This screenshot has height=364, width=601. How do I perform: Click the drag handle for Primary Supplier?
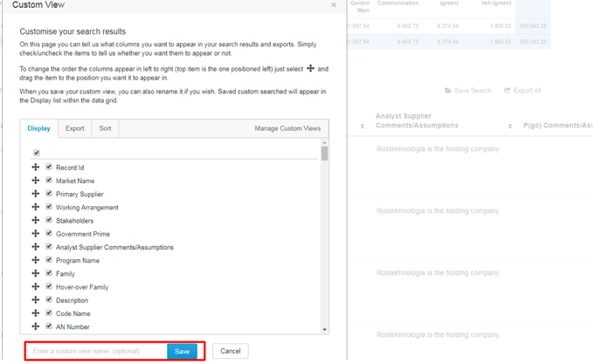tap(36, 194)
